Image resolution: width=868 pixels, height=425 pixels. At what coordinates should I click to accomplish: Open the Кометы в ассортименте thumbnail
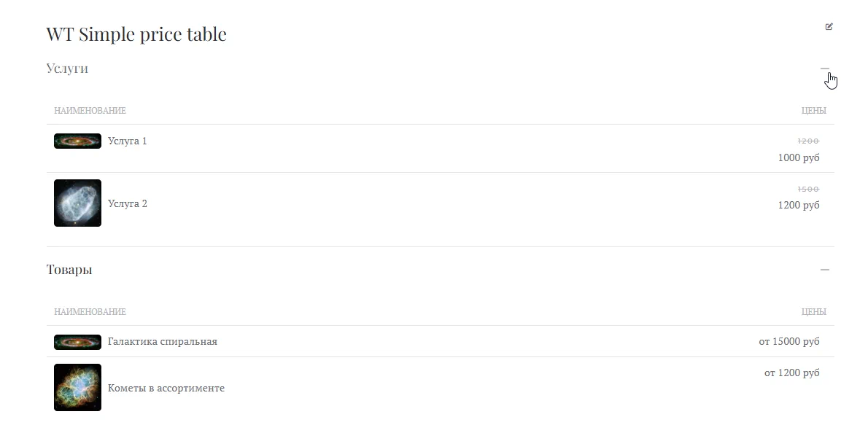click(x=77, y=388)
